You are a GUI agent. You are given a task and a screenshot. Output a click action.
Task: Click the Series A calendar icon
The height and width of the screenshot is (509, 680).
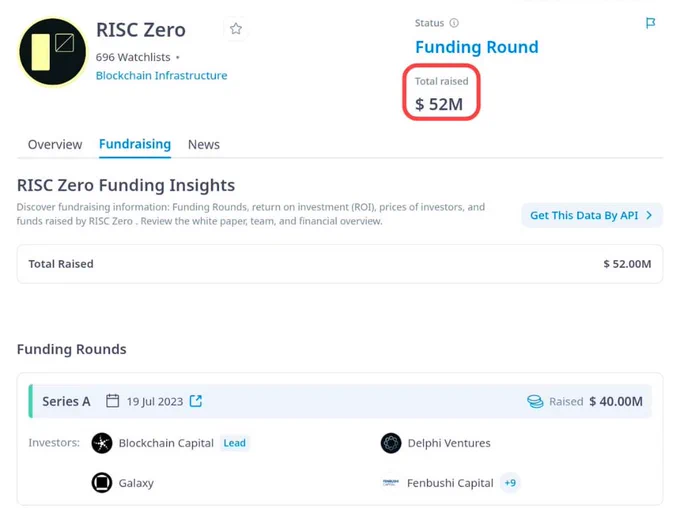click(x=112, y=401)
